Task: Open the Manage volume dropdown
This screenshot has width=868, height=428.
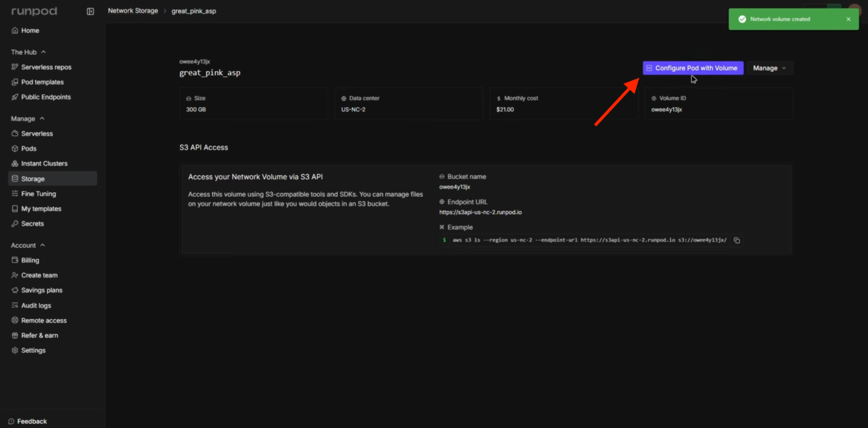Action: pyautogui.click(x=770, y=68)
